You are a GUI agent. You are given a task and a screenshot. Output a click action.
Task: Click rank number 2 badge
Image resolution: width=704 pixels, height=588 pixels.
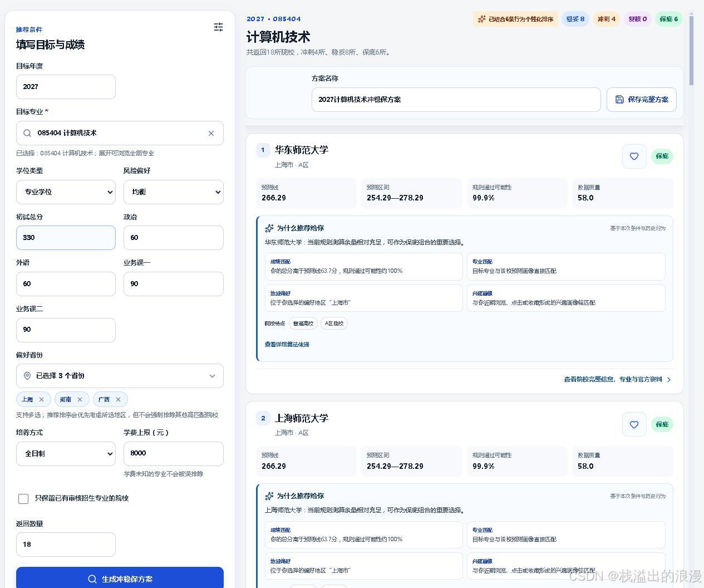pyautogui.click(x=263, y=418)
